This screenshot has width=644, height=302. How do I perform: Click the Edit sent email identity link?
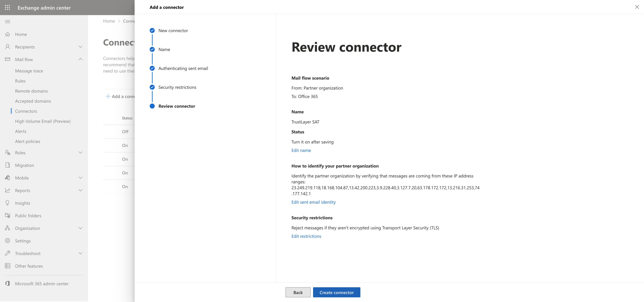click(x=313, y=202)
